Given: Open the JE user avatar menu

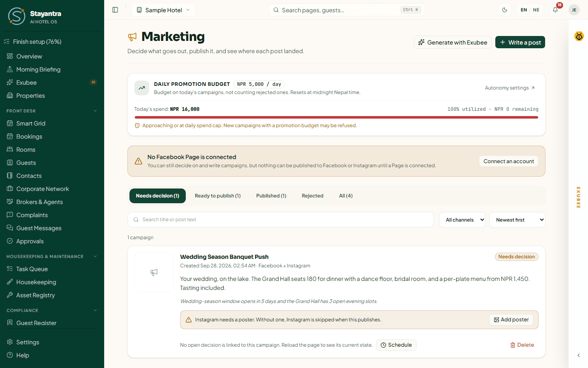Looking at the screenshot, I should [574, 10].
